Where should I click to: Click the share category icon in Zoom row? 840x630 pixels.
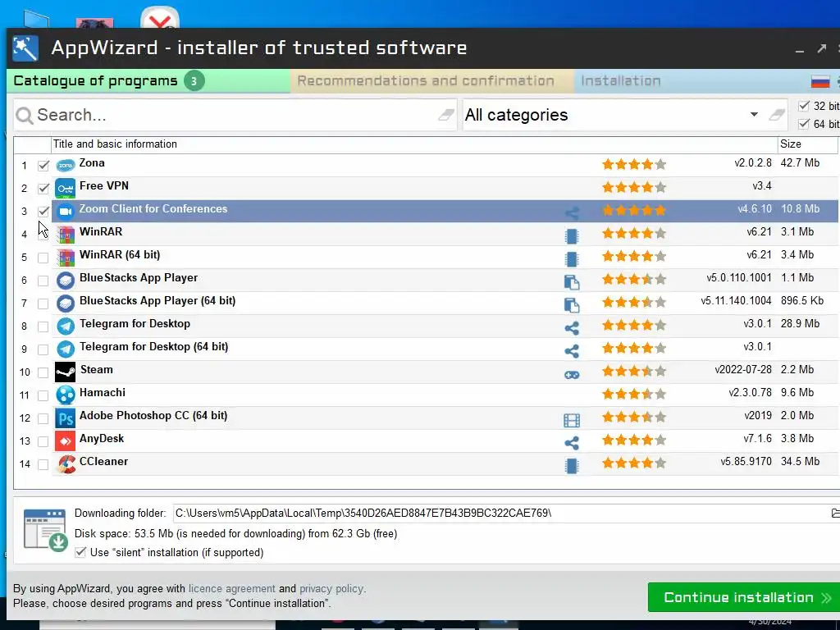point(572,212)
